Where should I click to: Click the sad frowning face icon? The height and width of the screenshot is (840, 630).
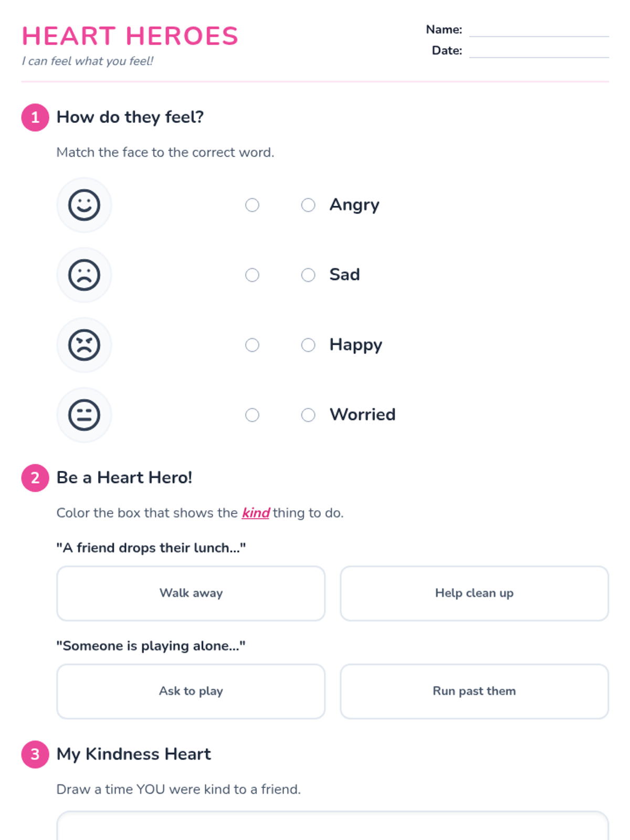click(x=84, y=275)
